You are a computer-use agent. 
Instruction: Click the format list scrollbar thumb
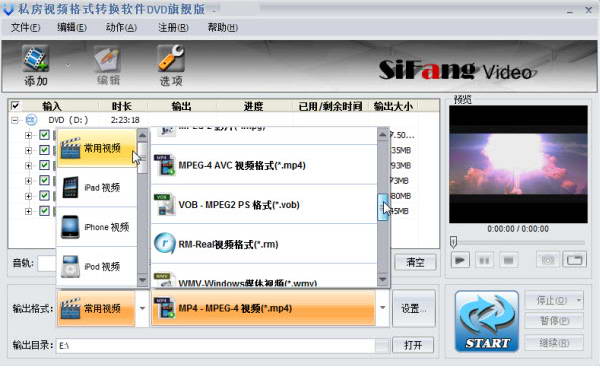pyautogui.click(x=383, y=207)
